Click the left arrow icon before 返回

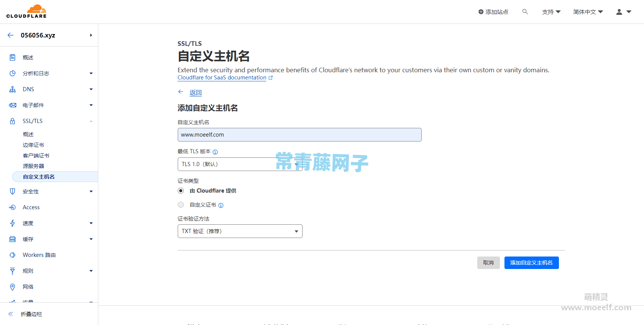pyautogui.click(x=181, y=92)
